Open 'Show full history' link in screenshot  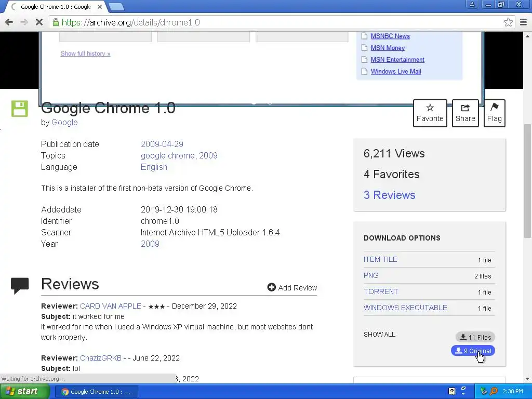click(85, 54)
